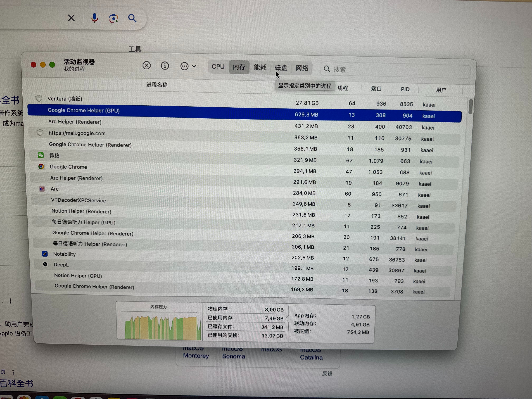Click the Google Chrome process icon
The height and width of the screenshot is (399, 532).
coord(41,166)
